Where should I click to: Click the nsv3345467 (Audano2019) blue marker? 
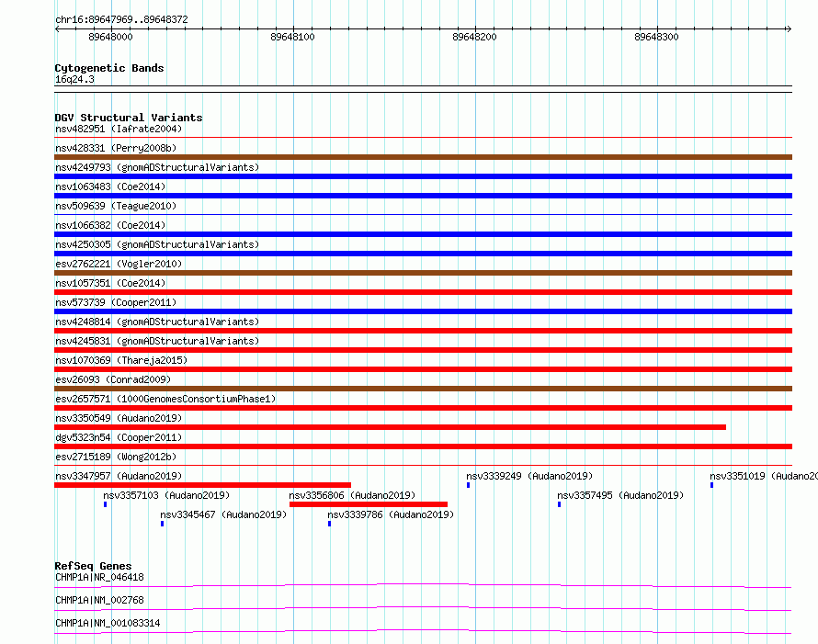[x=163, y=524]
